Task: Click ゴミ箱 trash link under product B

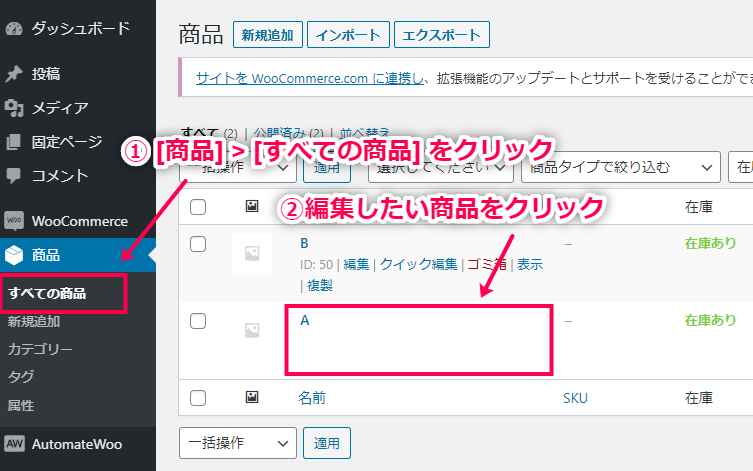Action: [487, 264]
